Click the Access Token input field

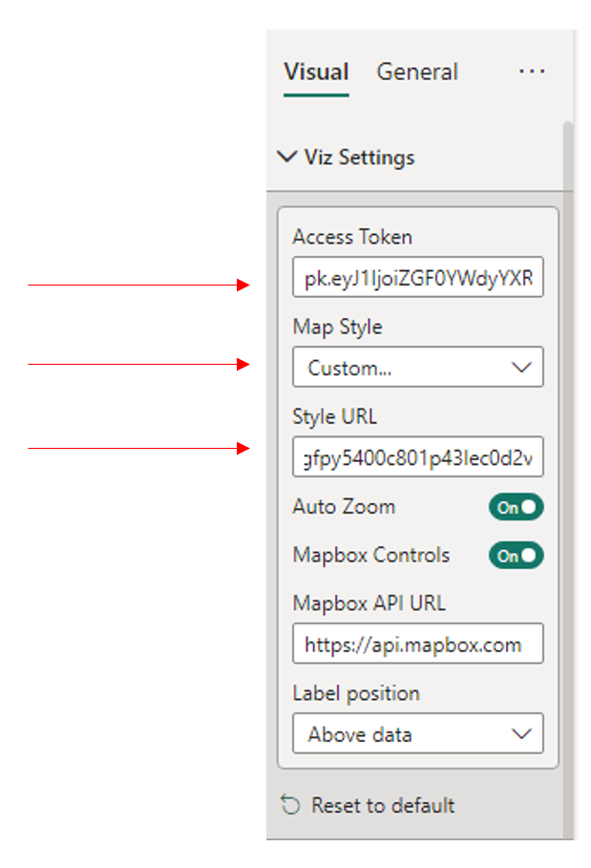[418, 277]
